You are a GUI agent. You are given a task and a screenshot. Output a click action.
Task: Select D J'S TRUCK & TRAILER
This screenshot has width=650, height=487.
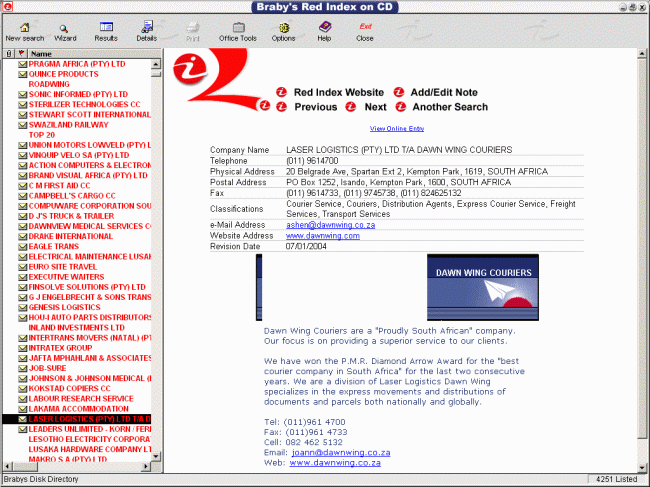point(71,216)
